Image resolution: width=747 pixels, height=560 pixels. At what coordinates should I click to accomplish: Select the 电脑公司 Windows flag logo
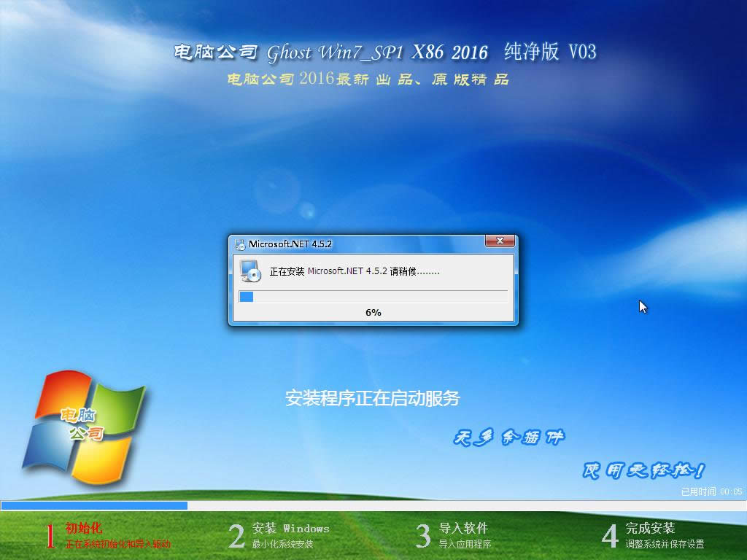click(x=84, y=427)
